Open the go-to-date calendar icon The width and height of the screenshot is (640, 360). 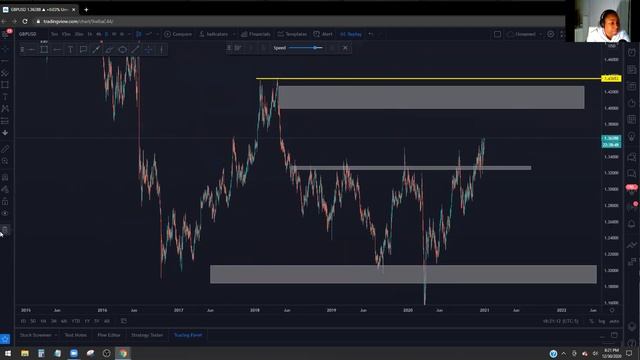124,321
